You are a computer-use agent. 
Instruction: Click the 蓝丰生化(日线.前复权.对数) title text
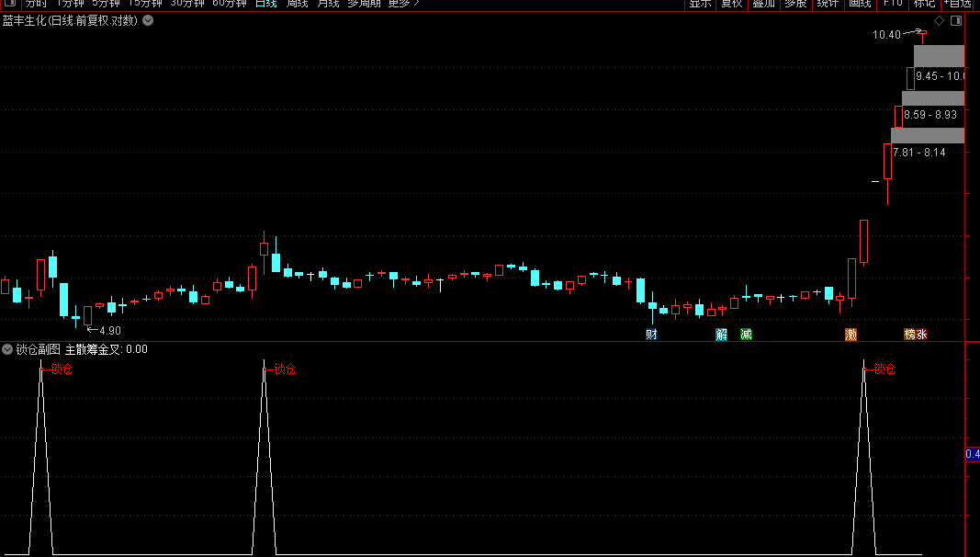[70, 20]
